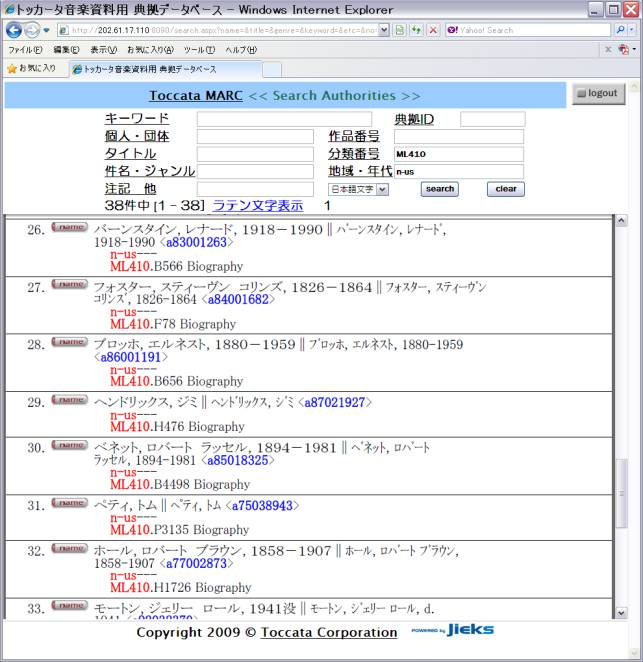
Task: Click into the 作品番号 input field
Action: 459,136
